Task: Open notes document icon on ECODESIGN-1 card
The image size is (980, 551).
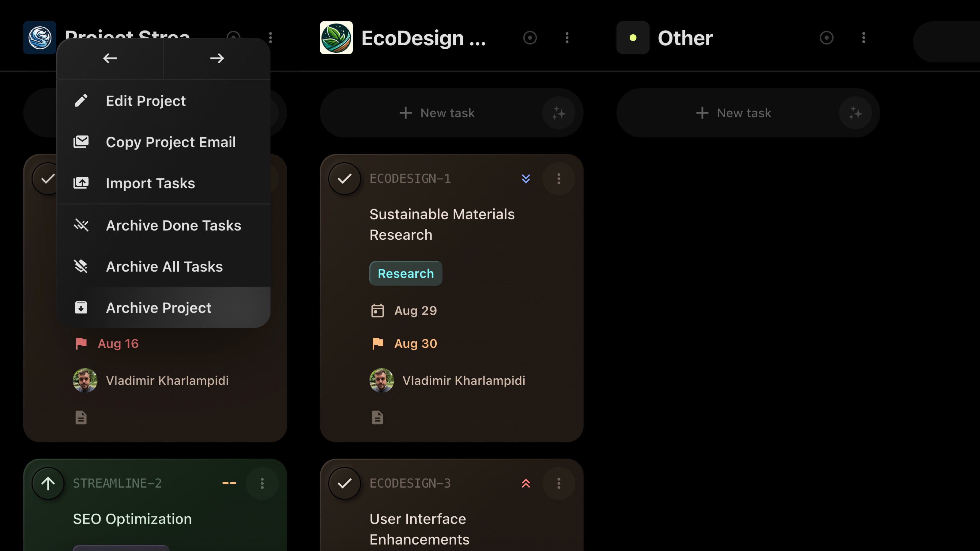Action: pos(377,417)
